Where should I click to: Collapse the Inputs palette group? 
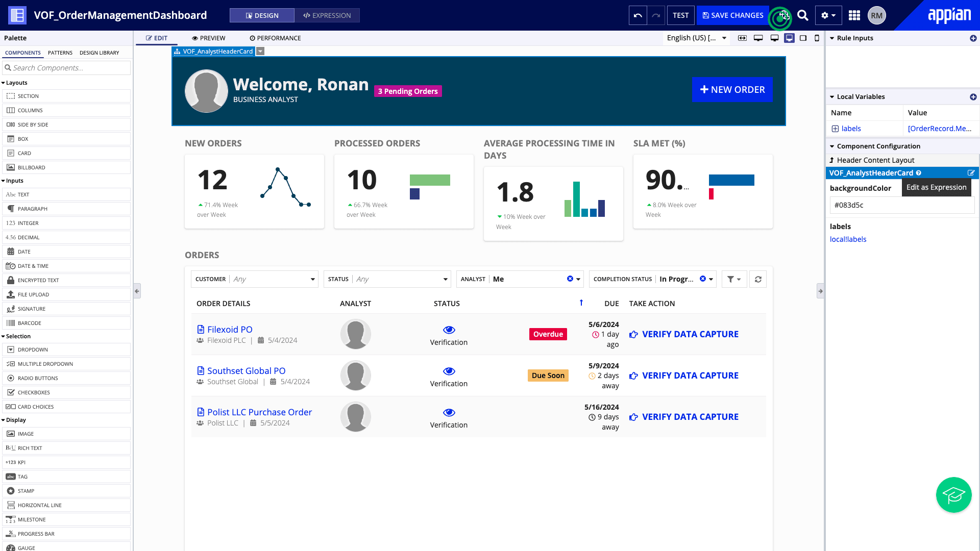(13, 181)
